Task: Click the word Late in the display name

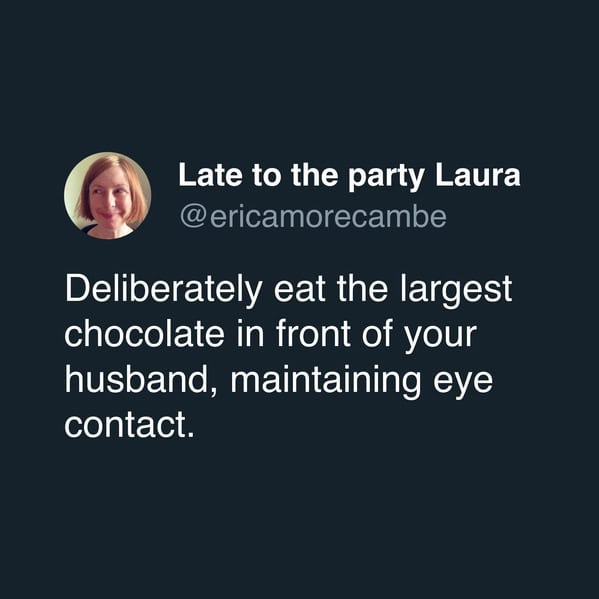Action: (210, 176)
